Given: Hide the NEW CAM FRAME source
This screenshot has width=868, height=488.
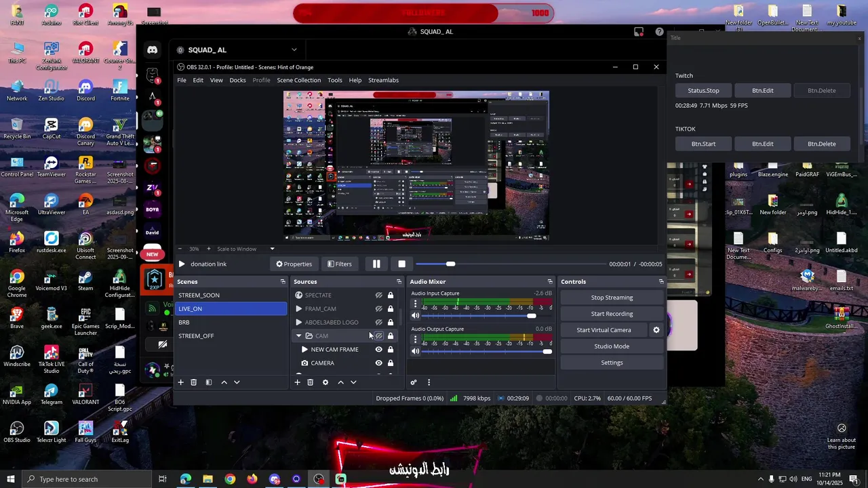Looking at the screenshot, I should click(x=379, y=350).
